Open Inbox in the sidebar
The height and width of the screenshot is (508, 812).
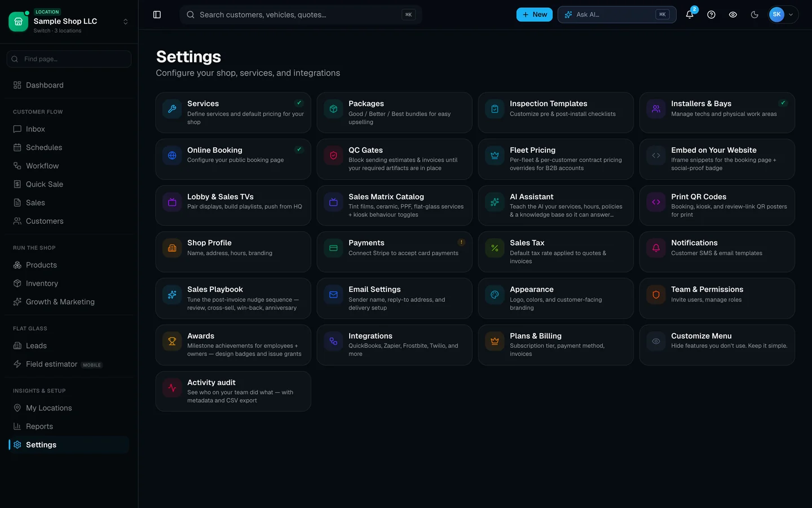(69, 129)
